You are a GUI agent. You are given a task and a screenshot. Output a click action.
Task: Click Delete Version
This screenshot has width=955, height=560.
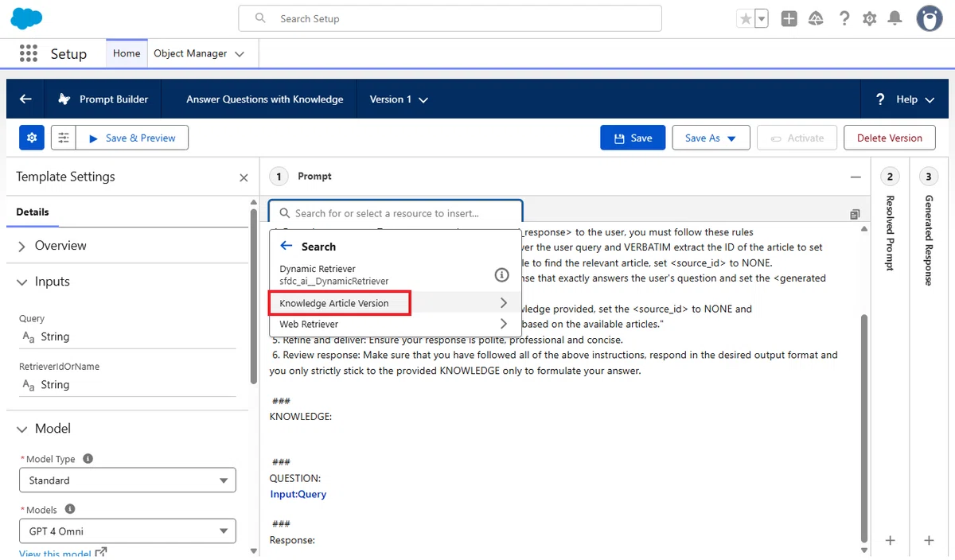point(890,138)
